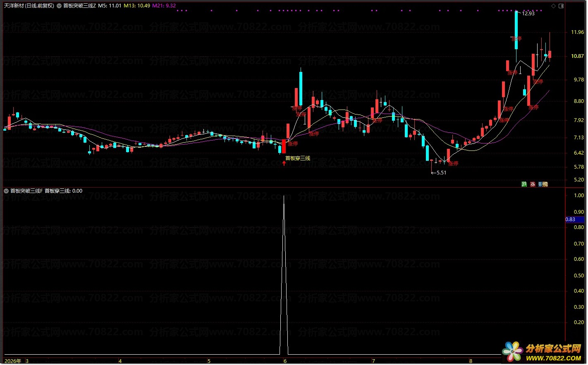Click the 5.51 low price annotation
The width and height of the screenshot is (588, 365).
pyautogui.click(x=441, y=173)
